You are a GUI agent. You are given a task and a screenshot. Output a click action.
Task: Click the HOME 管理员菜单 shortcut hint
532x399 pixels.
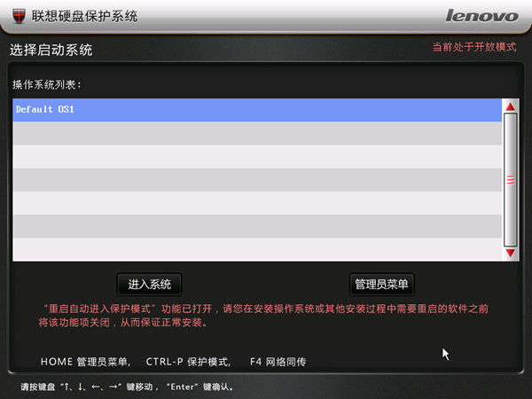coord(85,362)
